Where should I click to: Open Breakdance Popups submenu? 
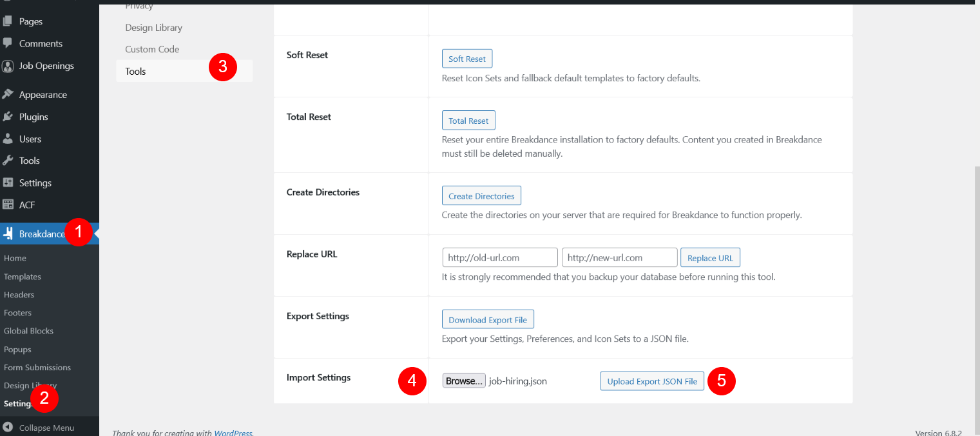click(17, 350)
